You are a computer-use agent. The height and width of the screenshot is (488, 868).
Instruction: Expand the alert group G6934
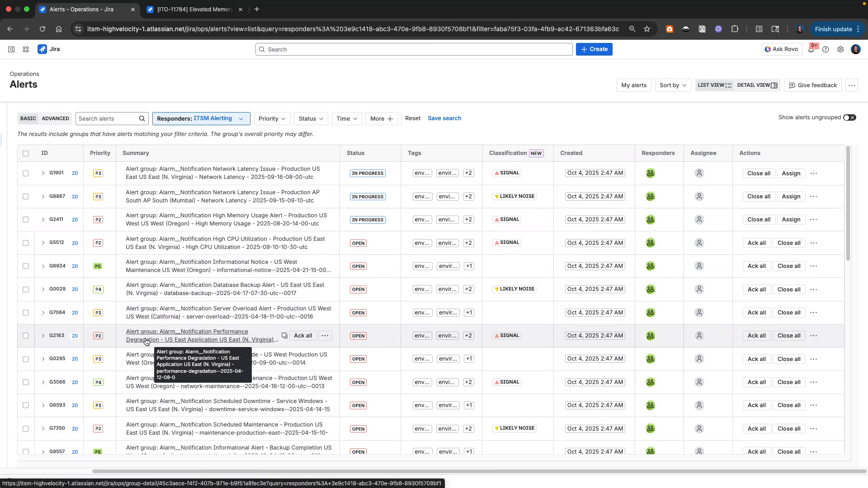pyautogui.click(x=43, y=266)
